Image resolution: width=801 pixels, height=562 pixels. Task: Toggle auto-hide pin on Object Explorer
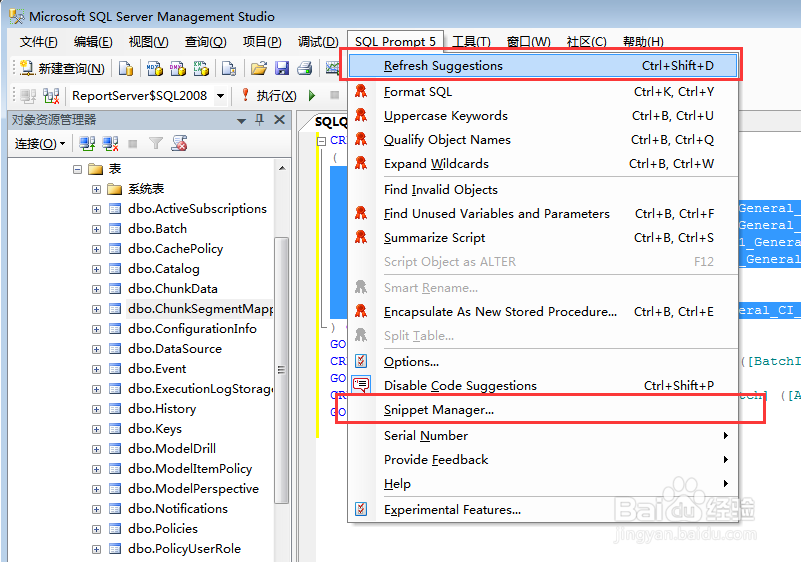(x=260, y=120)
